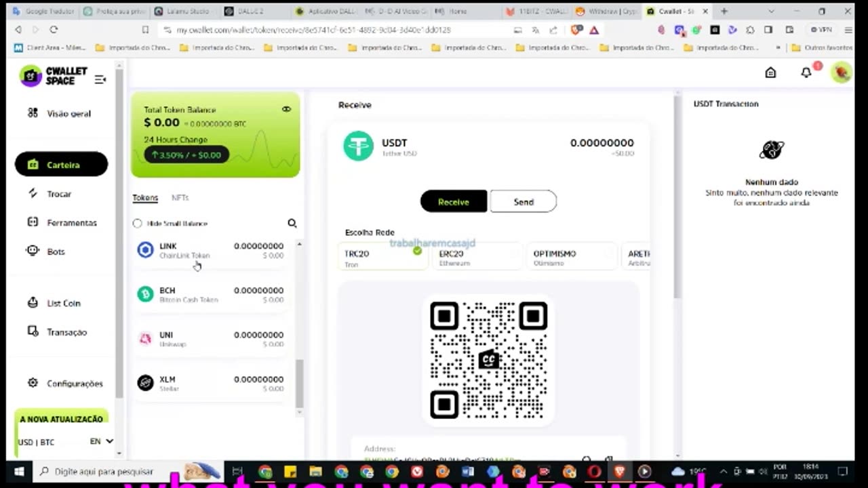
Task: Open List Coin in the sidebar
Action: [x=54, y=303]
